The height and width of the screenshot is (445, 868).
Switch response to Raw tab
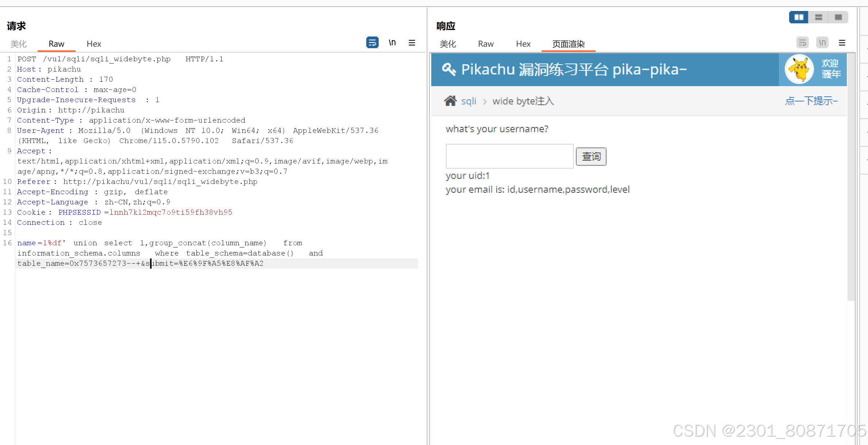(x=486, y=44)
